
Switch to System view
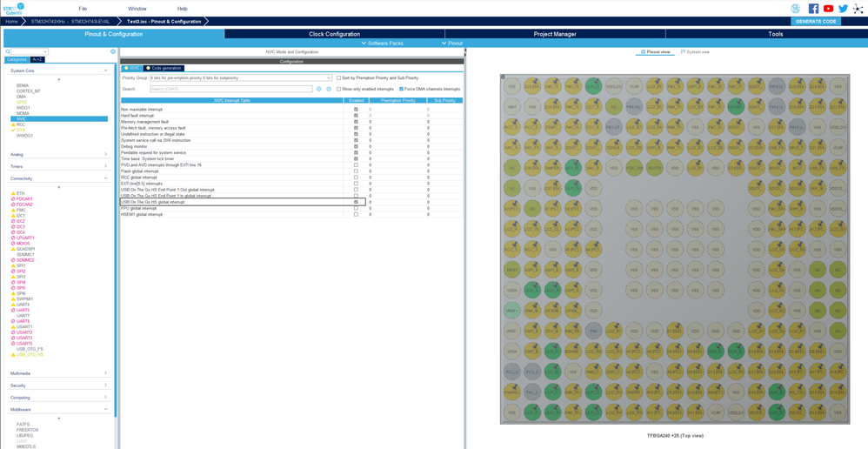pyautogui.click(x=695, y=52)
